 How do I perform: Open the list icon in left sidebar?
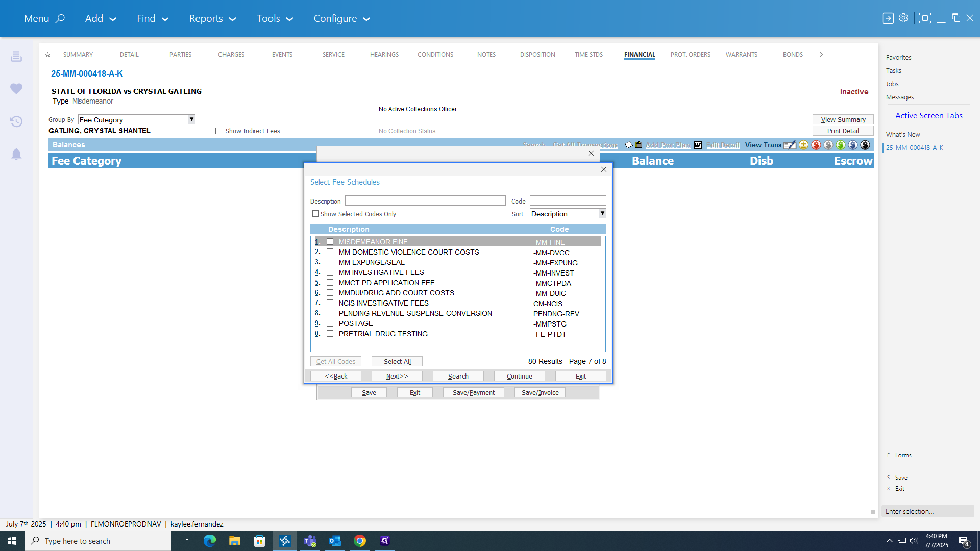click(x=16, y=56)
